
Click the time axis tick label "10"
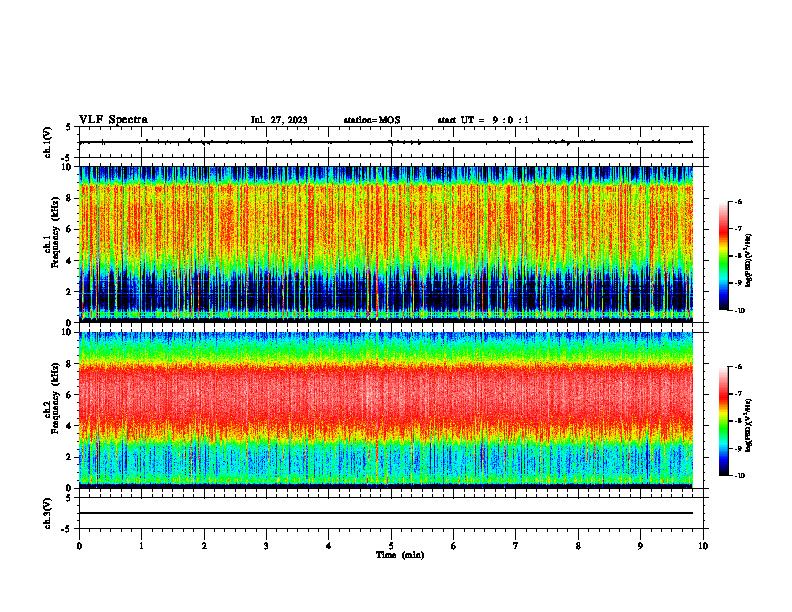pos(703,546)
